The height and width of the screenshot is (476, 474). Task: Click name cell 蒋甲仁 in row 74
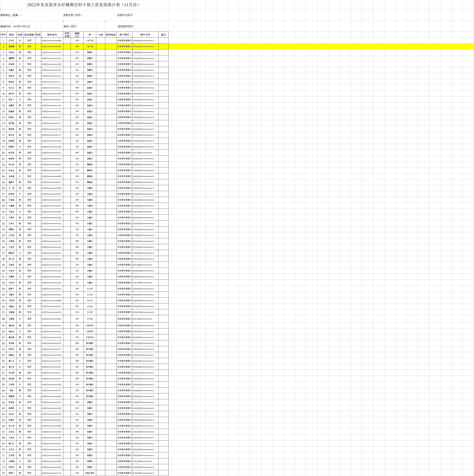click(11, 473)
